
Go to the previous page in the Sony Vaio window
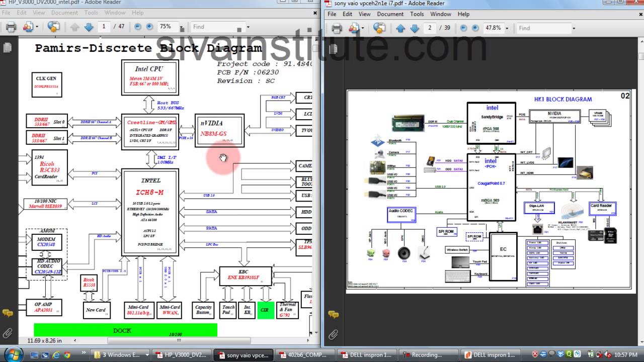coord(400,28)
